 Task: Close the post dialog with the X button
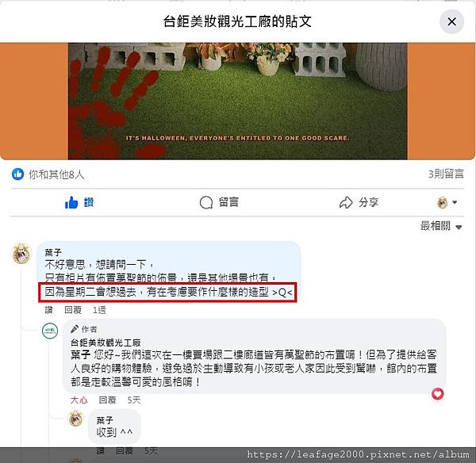click(x=451, y=21)
